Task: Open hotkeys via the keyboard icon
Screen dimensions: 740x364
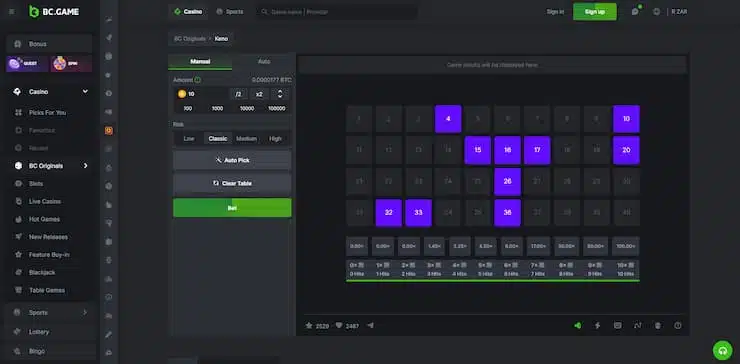Action: tap(617, 325)
